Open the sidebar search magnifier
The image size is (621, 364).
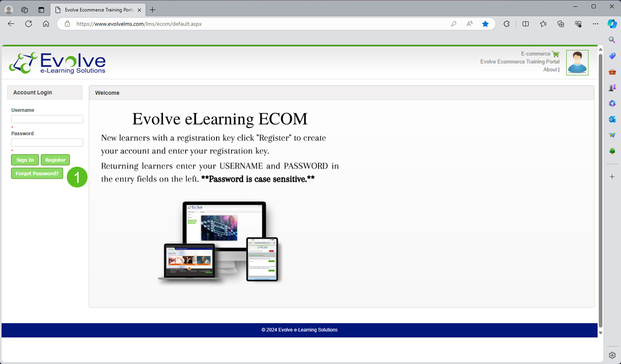612,39
